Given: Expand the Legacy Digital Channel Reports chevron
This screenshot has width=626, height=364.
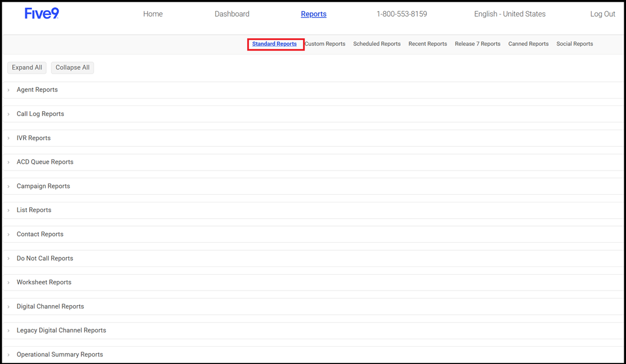Looking at the screenshot, I should tap(8, 330).
